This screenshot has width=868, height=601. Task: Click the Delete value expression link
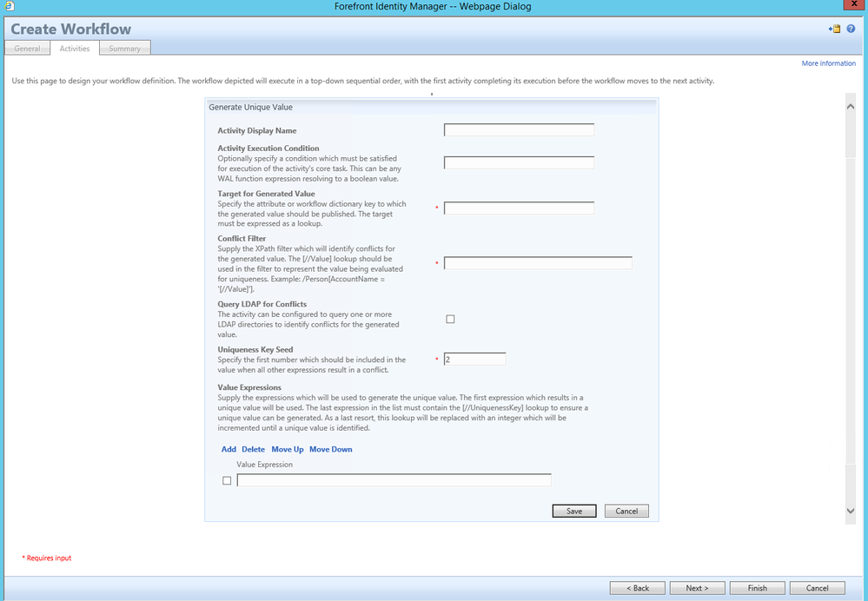(253, 449)
